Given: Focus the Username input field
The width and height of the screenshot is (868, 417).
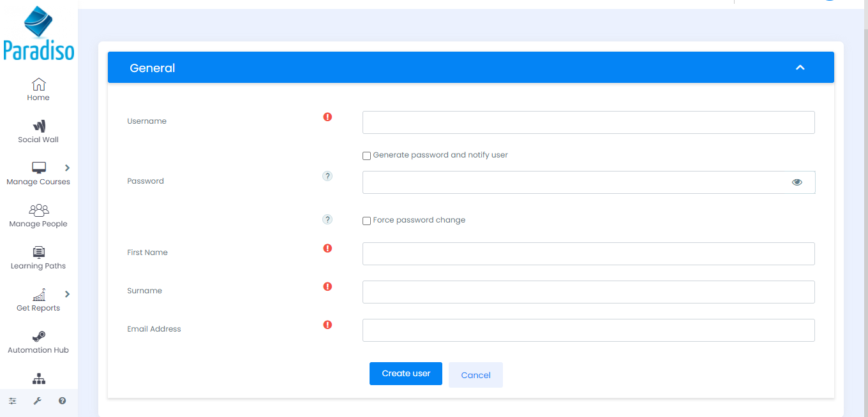Looking at the screenshot, I should (x=588, y=122).
